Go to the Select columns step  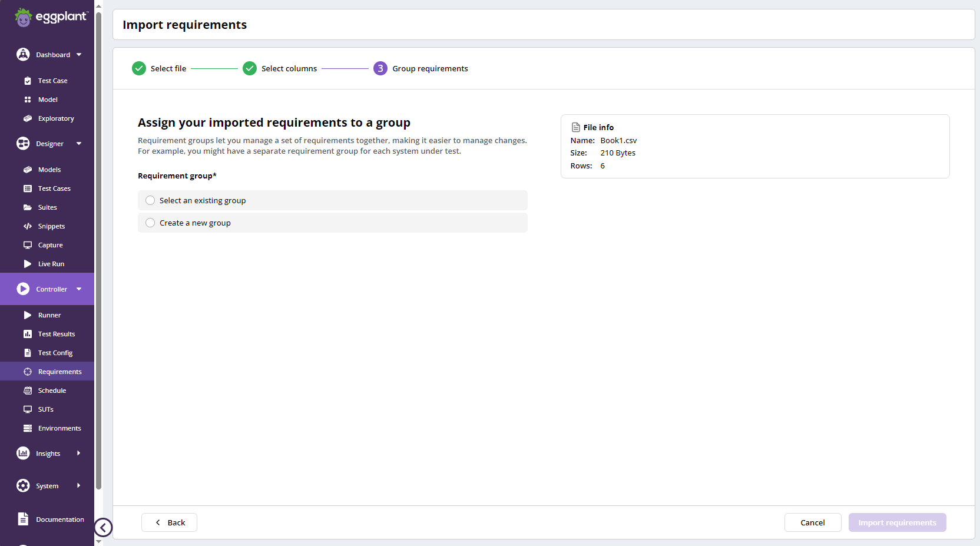click(280, 68)
